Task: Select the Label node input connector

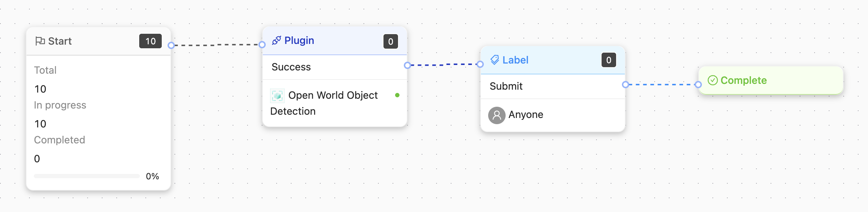Action: click(x=480, y=65)
